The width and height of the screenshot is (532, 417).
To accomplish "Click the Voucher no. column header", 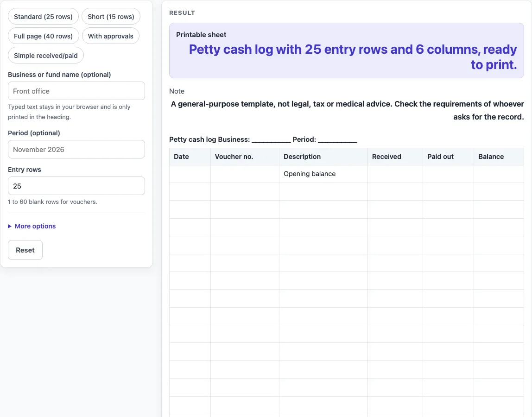I will [x=245, y=157].
